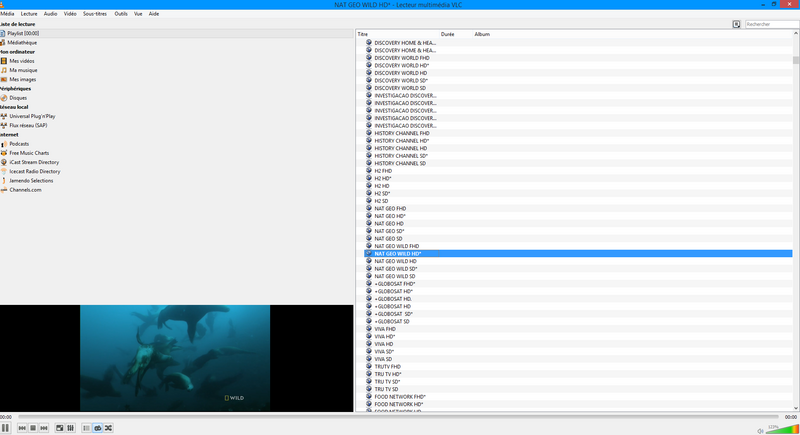Image resolution: width=800 pixels, height=435 pixels.
Task: Toggle loop repeat mode
Action: click(97, 428)
